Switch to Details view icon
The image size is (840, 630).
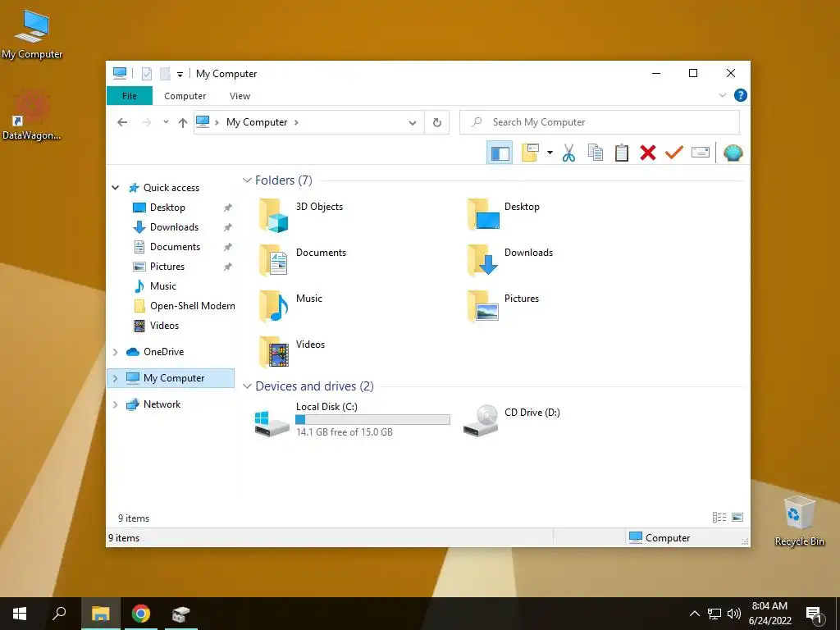[719, 518]
